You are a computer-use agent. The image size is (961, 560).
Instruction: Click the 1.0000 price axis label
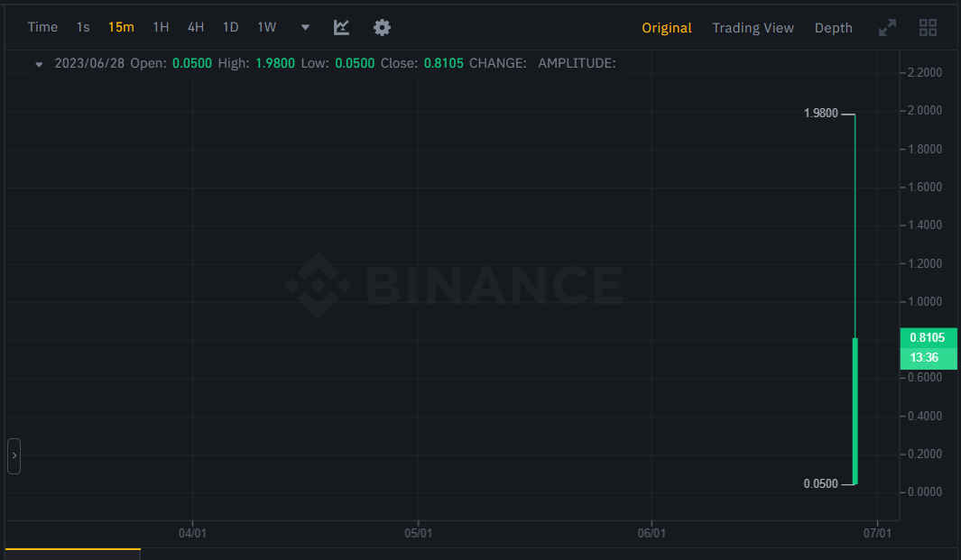coord(925,302)
